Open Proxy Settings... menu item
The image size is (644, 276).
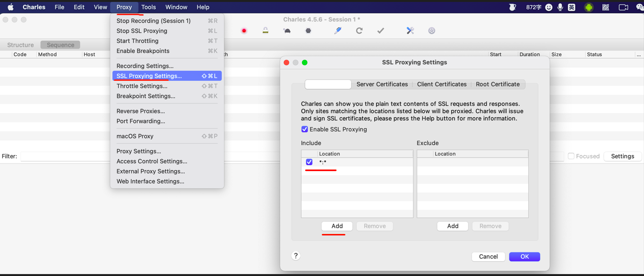[x=167, y=151]
